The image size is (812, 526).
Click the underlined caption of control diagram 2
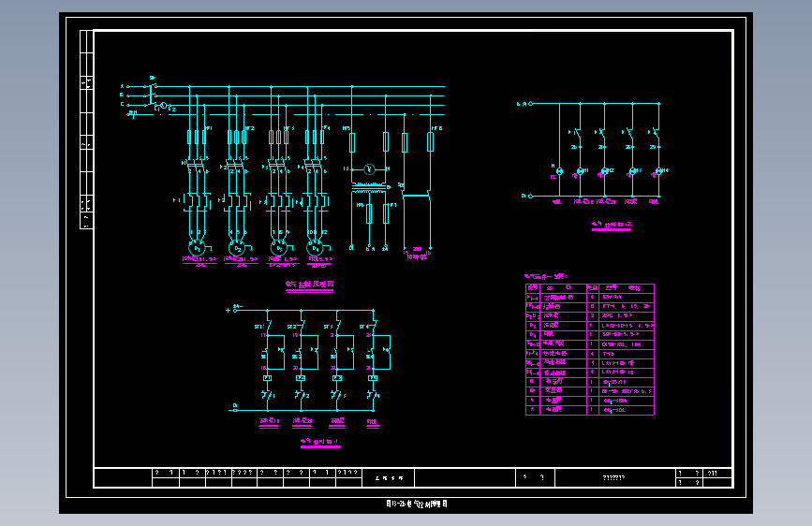(612, 225)
